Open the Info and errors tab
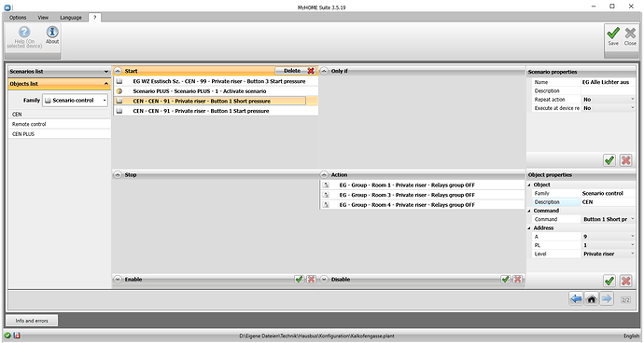 pos(32,321)
